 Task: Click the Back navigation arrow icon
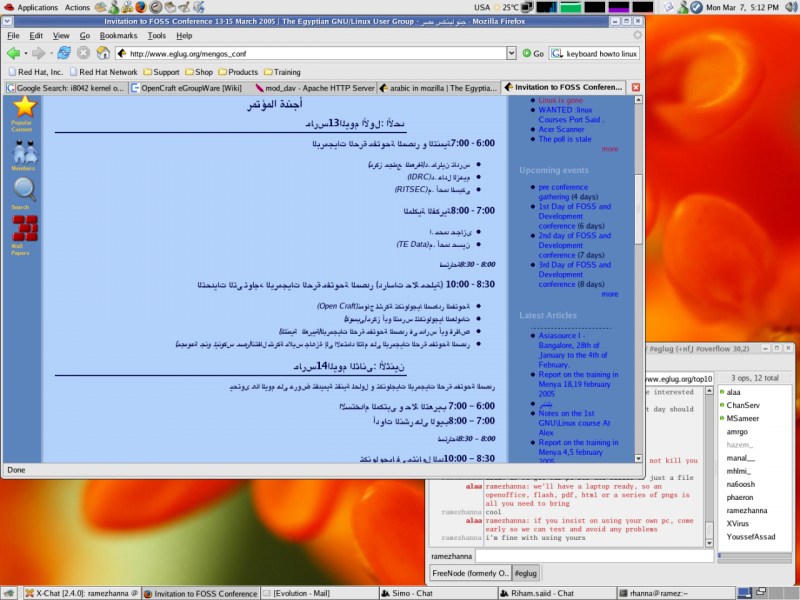15,55
